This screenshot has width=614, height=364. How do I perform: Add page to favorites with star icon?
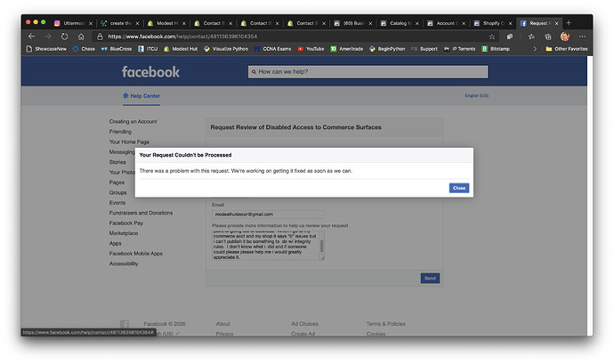[492, 36]
